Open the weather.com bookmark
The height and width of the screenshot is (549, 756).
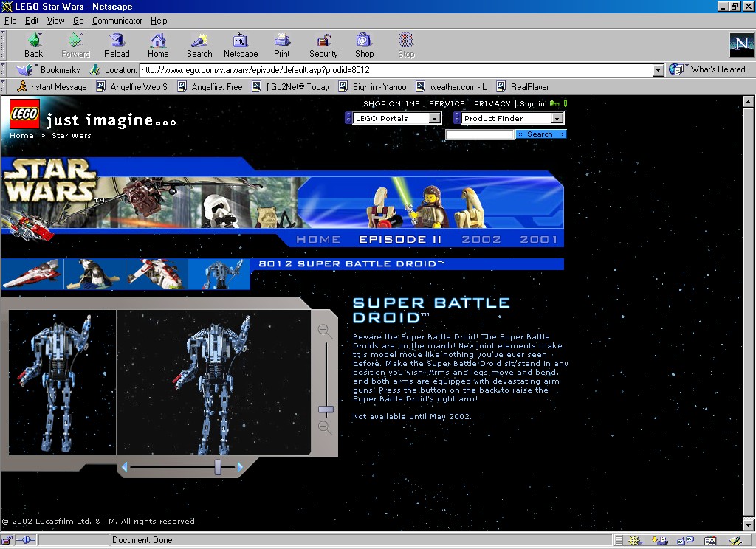(x=451, y=87)
